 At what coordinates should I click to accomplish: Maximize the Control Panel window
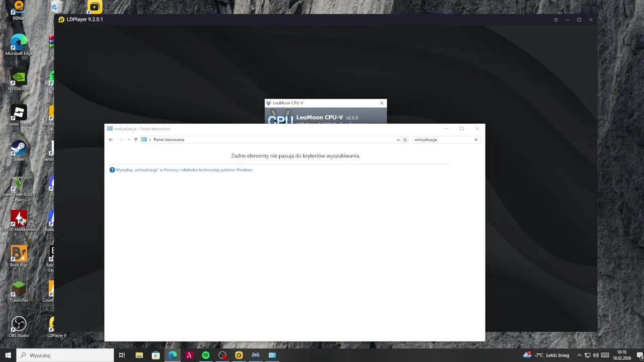(462, 129)
